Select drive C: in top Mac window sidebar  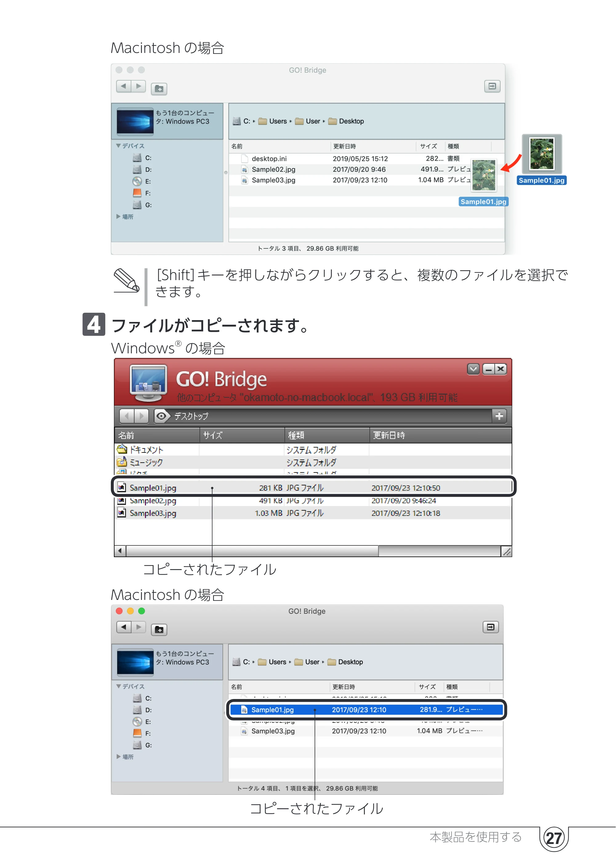(142, 158)
